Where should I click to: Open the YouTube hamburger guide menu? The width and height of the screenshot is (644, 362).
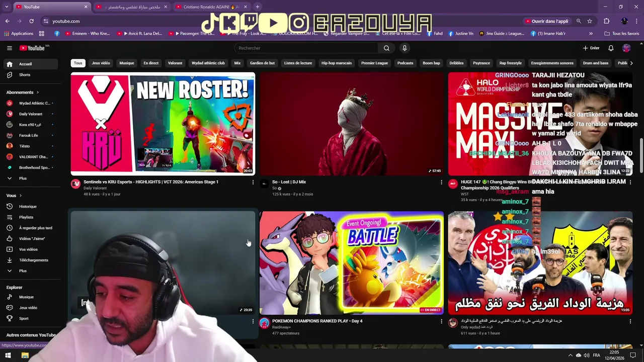click(9, 48)
